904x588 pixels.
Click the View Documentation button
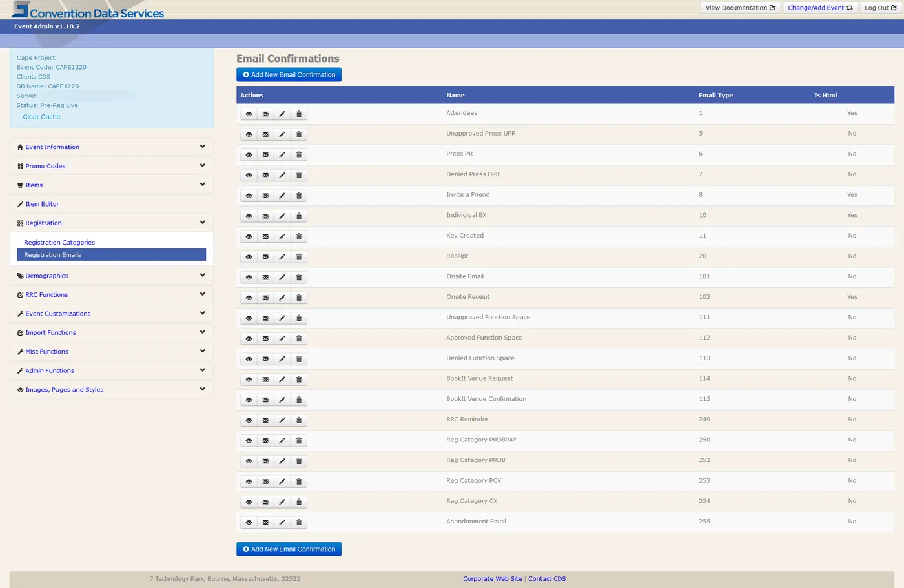740,8
